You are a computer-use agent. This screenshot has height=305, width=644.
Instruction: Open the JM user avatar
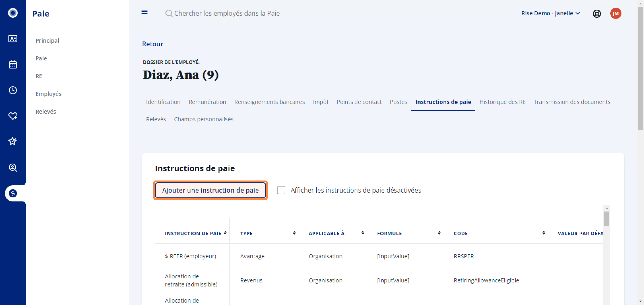615,13
